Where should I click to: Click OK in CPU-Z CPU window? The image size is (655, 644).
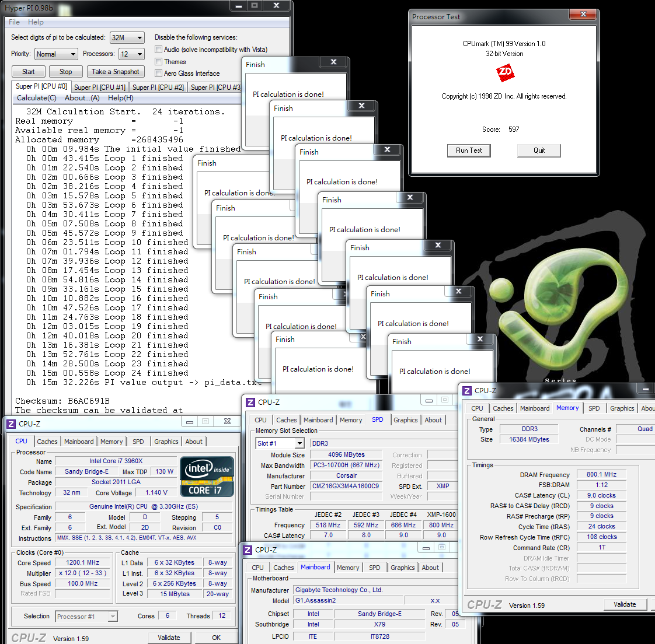click(x=216, y=638)
